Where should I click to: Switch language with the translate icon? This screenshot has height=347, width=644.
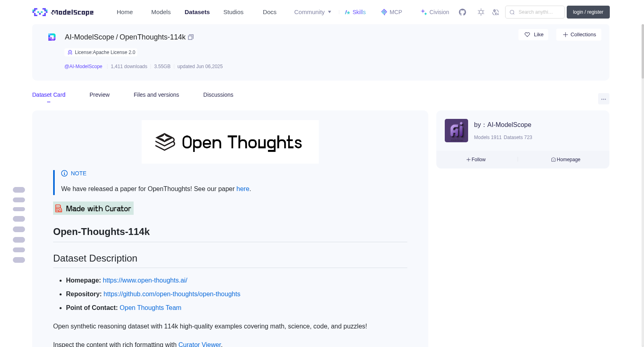[495, 12]
